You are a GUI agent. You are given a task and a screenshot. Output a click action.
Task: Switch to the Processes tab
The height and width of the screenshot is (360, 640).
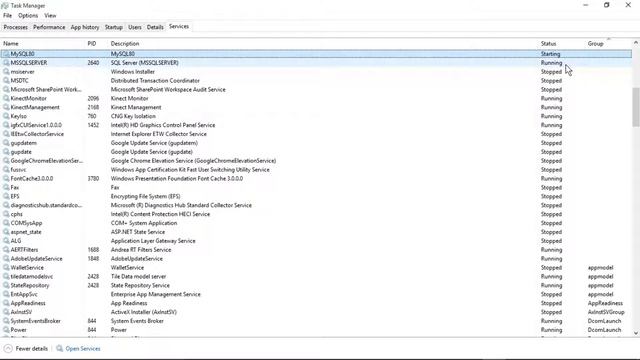click(x=16, y=27)
